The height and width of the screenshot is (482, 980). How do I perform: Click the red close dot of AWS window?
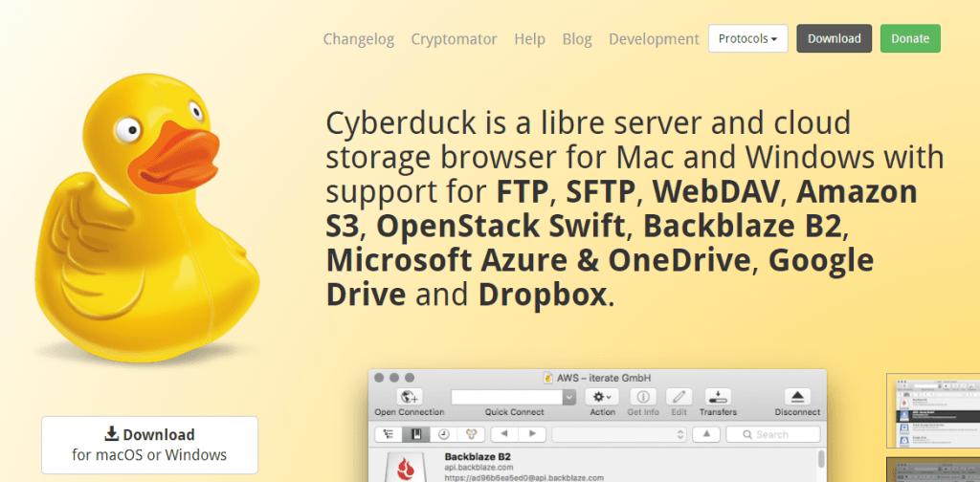(379, 378)
